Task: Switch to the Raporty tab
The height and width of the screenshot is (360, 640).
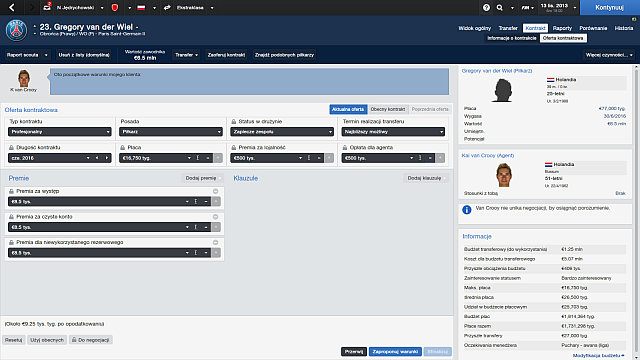Action: 562,28
